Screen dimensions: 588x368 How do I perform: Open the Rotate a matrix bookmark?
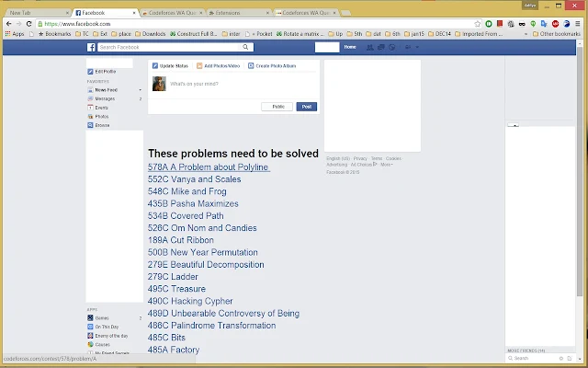[300, 34]
